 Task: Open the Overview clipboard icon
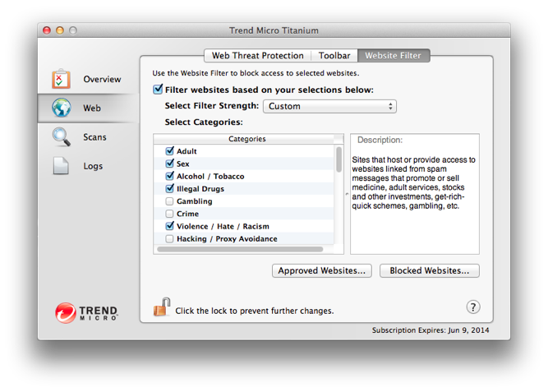coord(61,79)
